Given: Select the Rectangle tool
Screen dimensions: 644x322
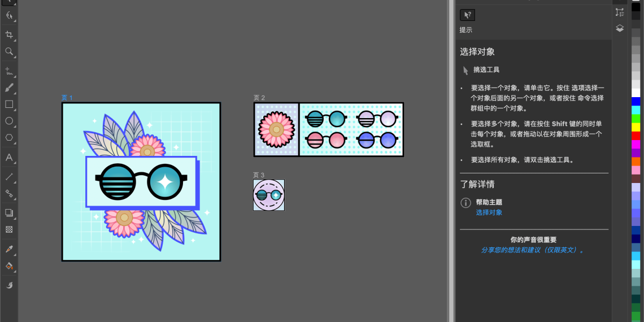Looking at the screenshot, I should tap(9, 105).
